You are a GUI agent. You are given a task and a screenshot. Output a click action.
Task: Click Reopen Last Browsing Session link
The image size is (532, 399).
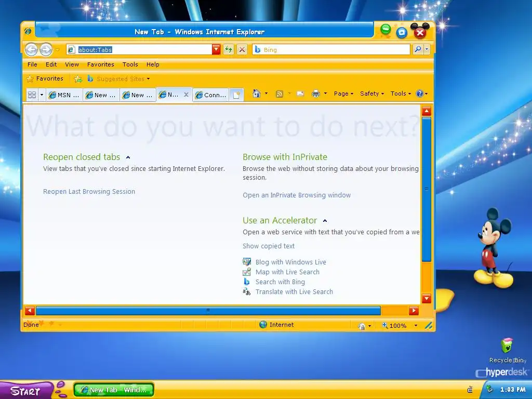(x=89, y=192)
